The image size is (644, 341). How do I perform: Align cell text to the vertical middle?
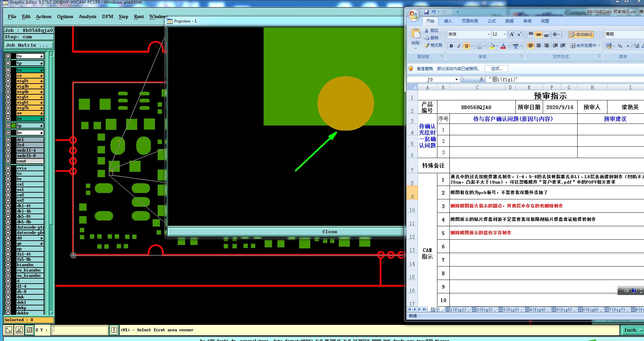[x=539, y=34]
